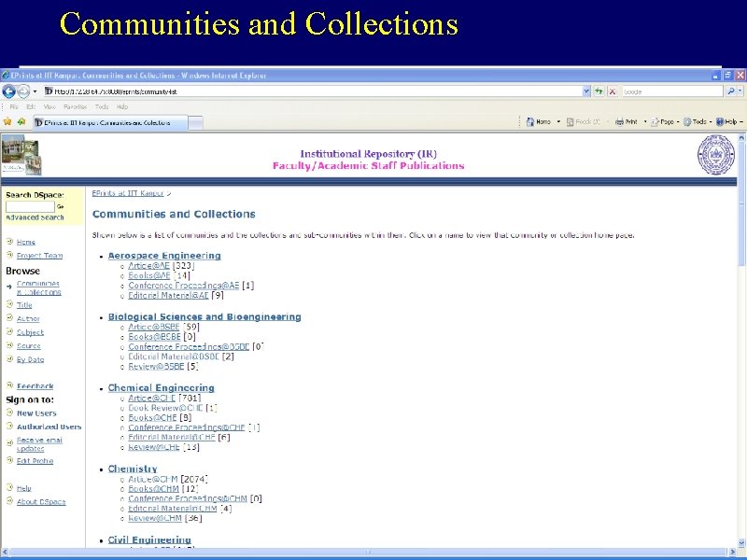Open the Review@BSBE collection
This screenshot has height=560, width=747.
pyautogui.click(x=156, y=367)
